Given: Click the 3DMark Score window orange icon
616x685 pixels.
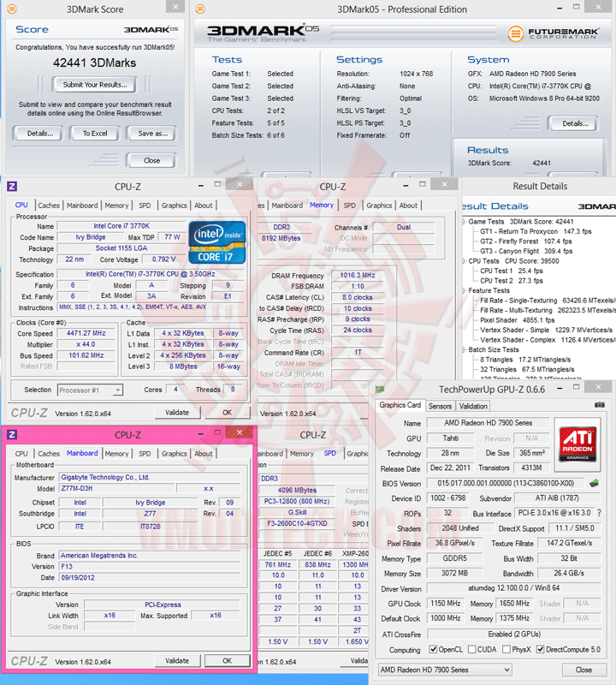Looking at the screenshot, I should click(x=12, y=9).
